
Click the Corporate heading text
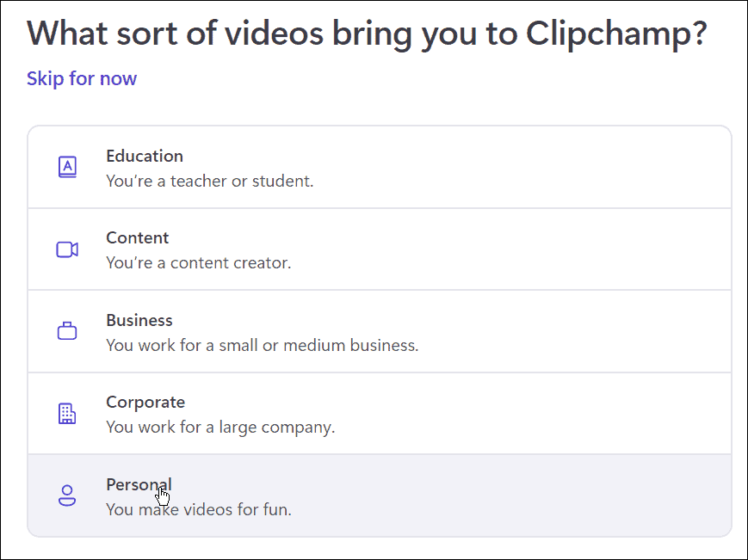tap(145, 402)
